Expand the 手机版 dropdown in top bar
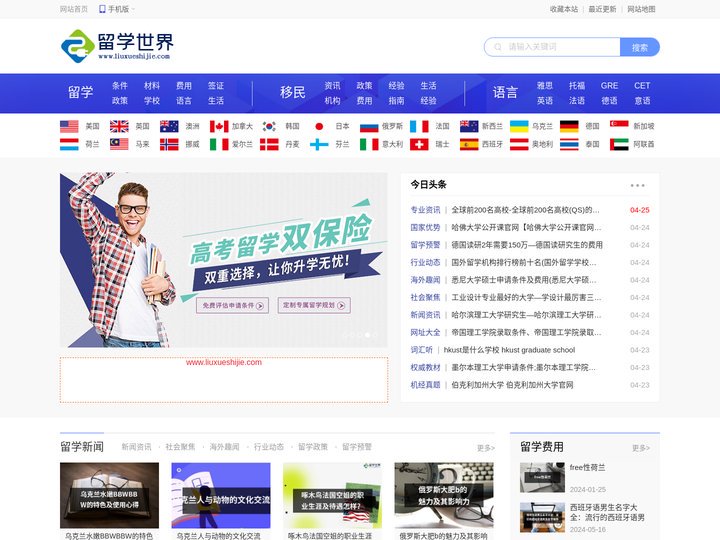 [117, 9]
